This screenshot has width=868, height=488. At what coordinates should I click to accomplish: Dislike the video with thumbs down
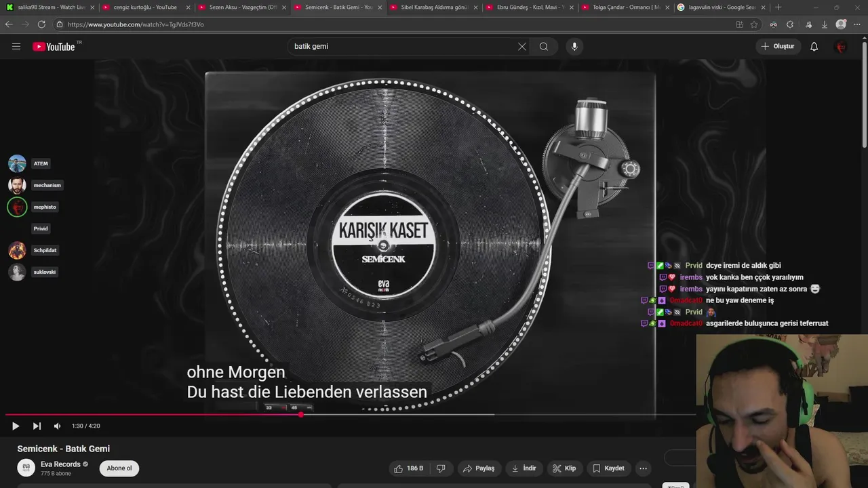click(x=441, y=468)
